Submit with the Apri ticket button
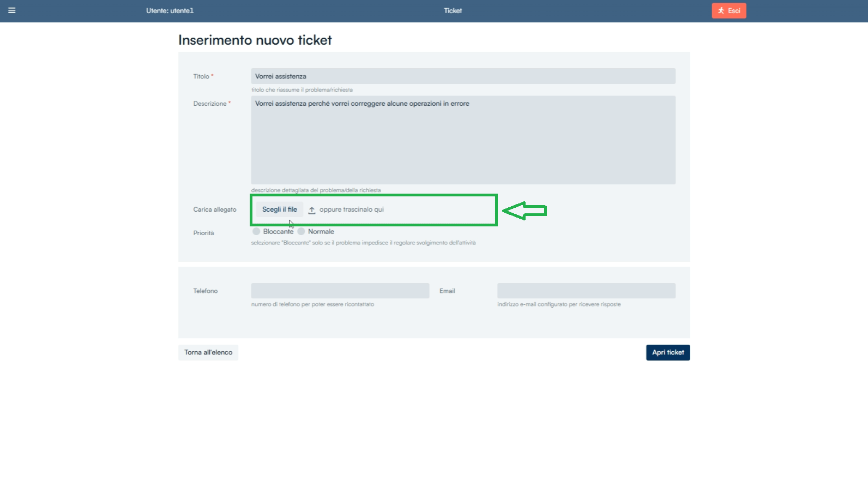 pos(668,352)
